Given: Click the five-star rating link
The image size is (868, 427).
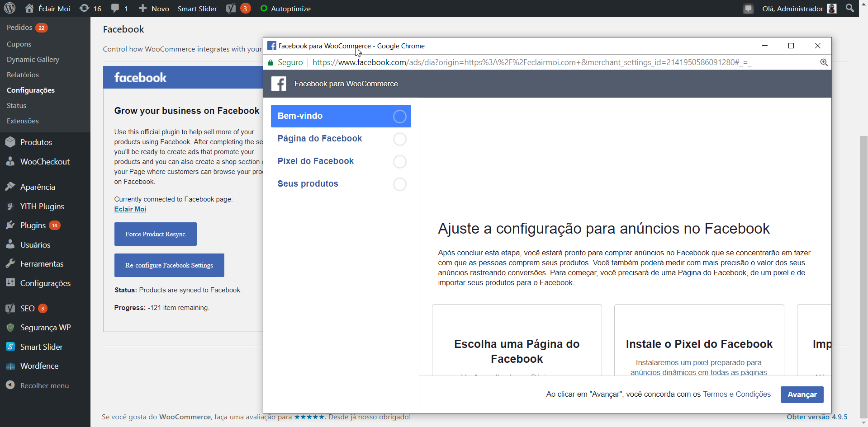Looking at the screenshot, I should pos(309,417).
